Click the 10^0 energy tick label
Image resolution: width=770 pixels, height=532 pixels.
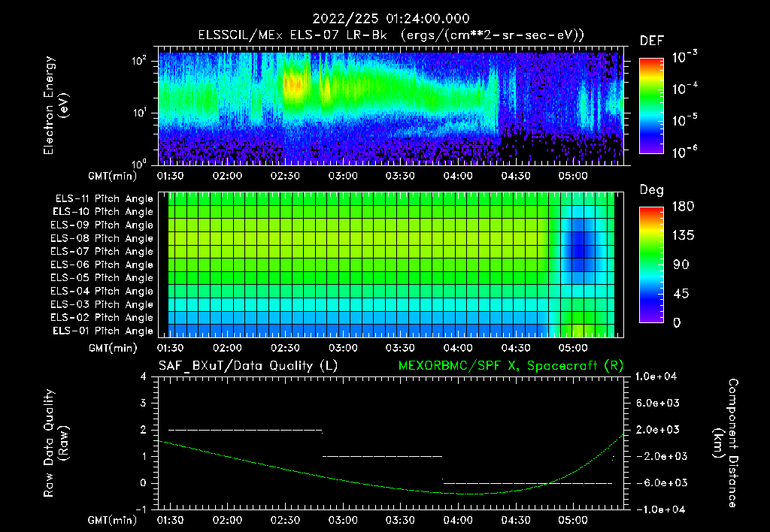click(138, 163)
